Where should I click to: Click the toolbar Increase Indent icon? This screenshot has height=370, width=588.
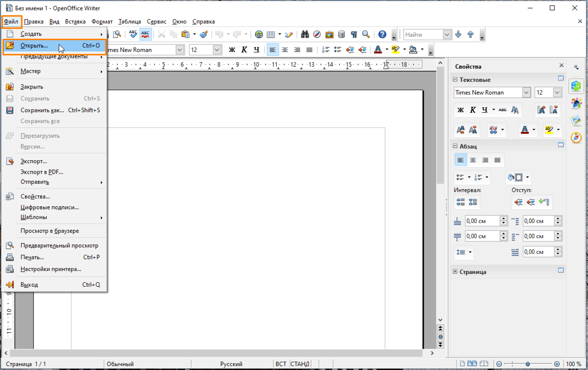point(362,49)
